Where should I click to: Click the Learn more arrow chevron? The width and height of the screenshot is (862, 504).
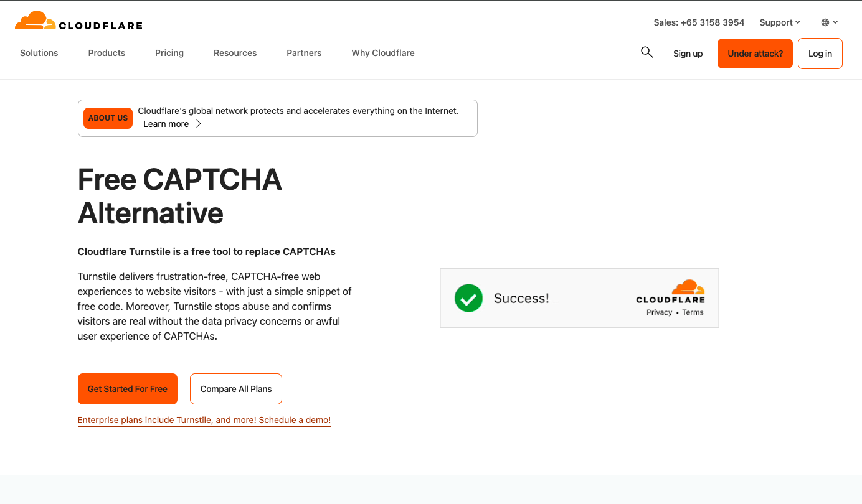point(198,123)
